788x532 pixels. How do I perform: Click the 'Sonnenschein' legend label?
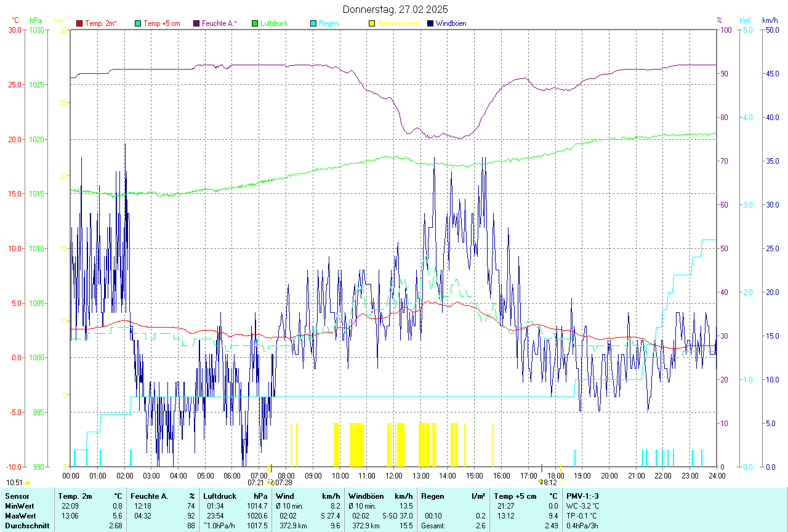pyautogui.click(x=398, y=23)
